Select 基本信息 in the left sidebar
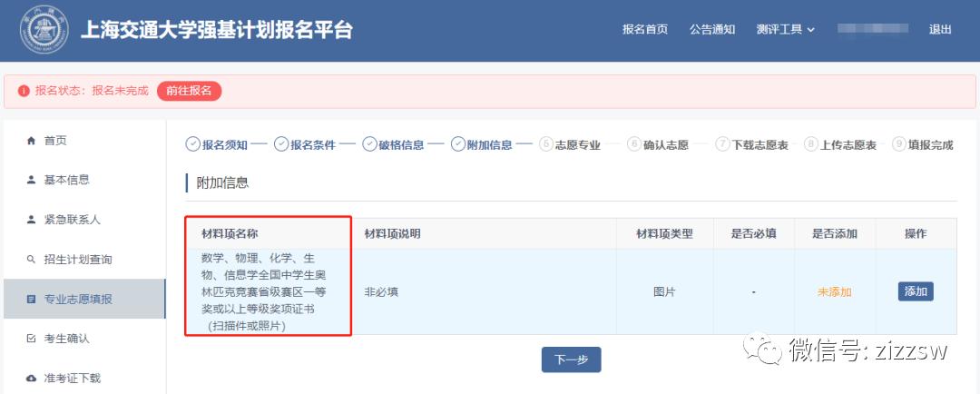This screenshot has width=980, height=394. (x=85, y=180)
